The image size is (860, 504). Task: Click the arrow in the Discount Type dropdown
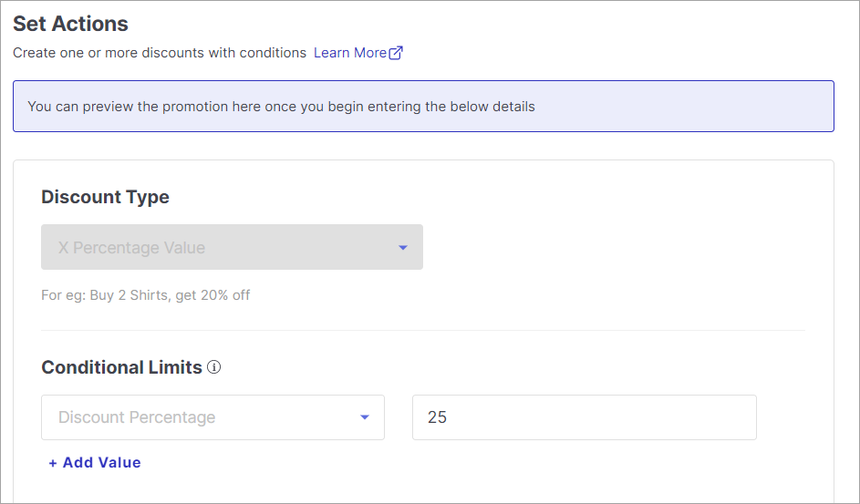point(403,248)
